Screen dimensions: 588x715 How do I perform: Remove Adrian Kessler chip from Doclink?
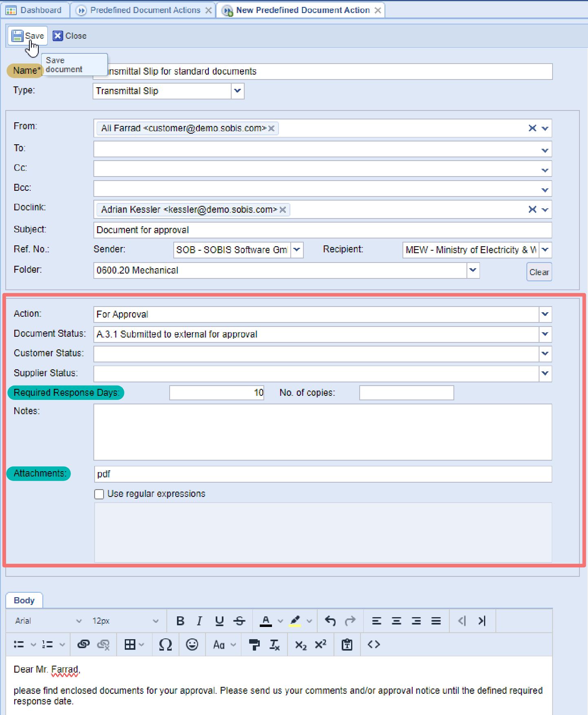(x=283, y=210)
